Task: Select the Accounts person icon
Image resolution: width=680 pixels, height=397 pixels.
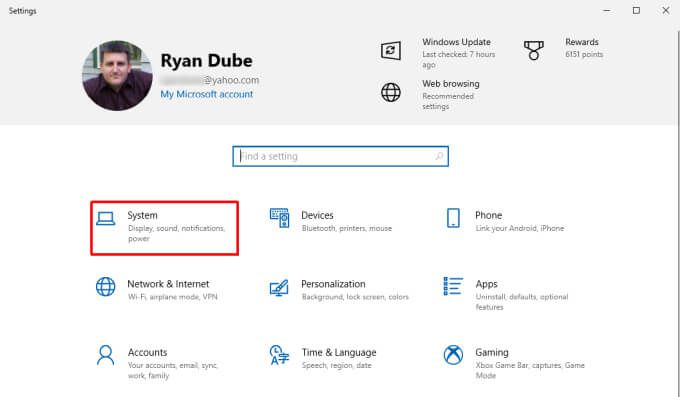Action: [105, 355]
